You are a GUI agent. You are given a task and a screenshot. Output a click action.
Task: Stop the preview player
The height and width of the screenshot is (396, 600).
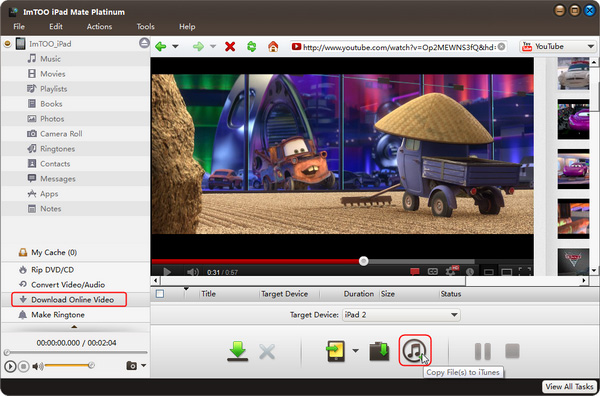click(23, 367)
